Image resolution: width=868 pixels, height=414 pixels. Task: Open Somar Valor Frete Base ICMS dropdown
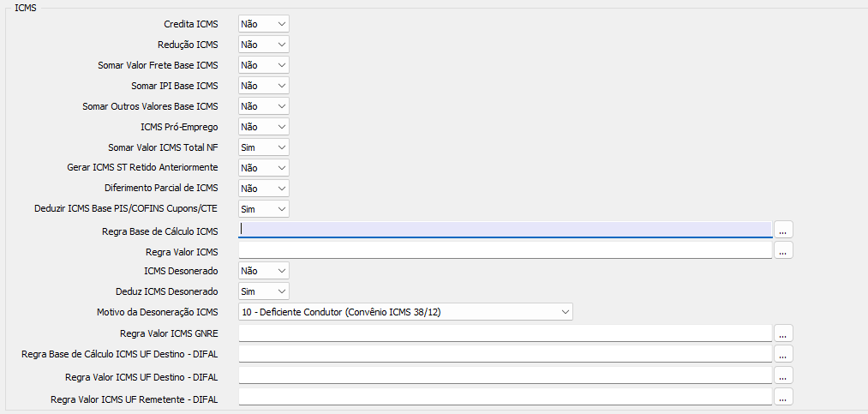click(264, 65)
